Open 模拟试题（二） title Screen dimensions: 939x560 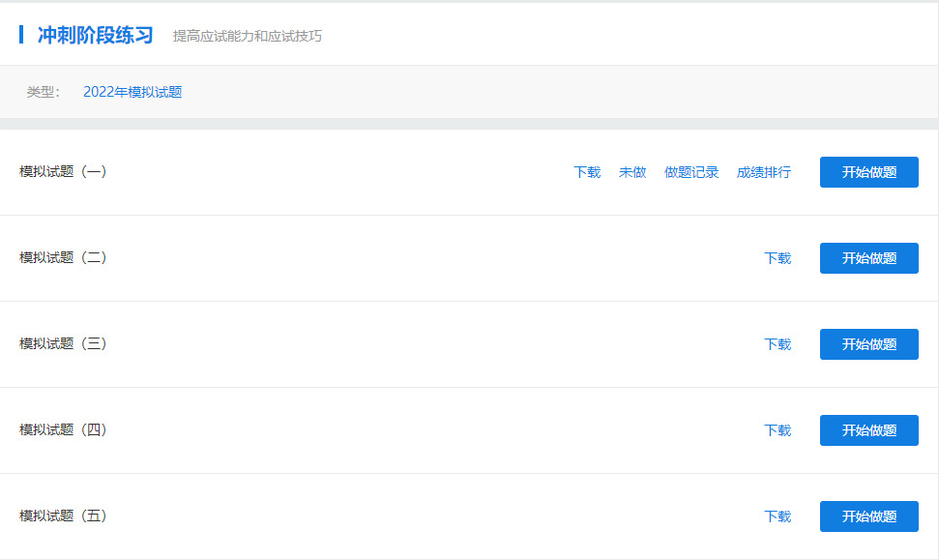pyautogui.click(x=63, y=257)
